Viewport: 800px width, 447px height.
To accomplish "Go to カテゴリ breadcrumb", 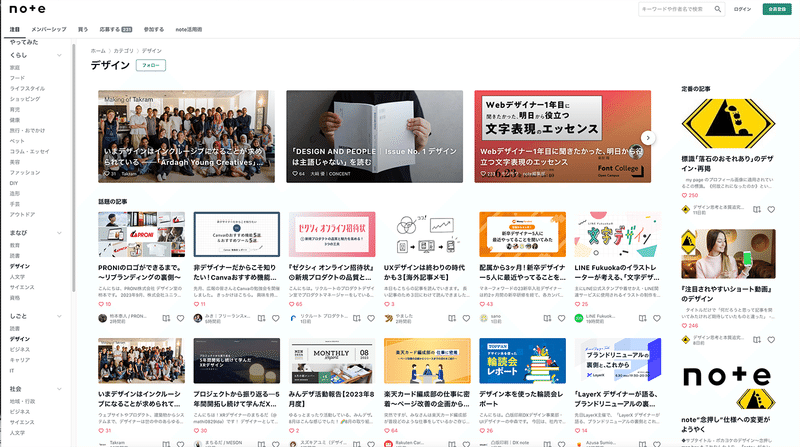I will click(x=123, y=51).
